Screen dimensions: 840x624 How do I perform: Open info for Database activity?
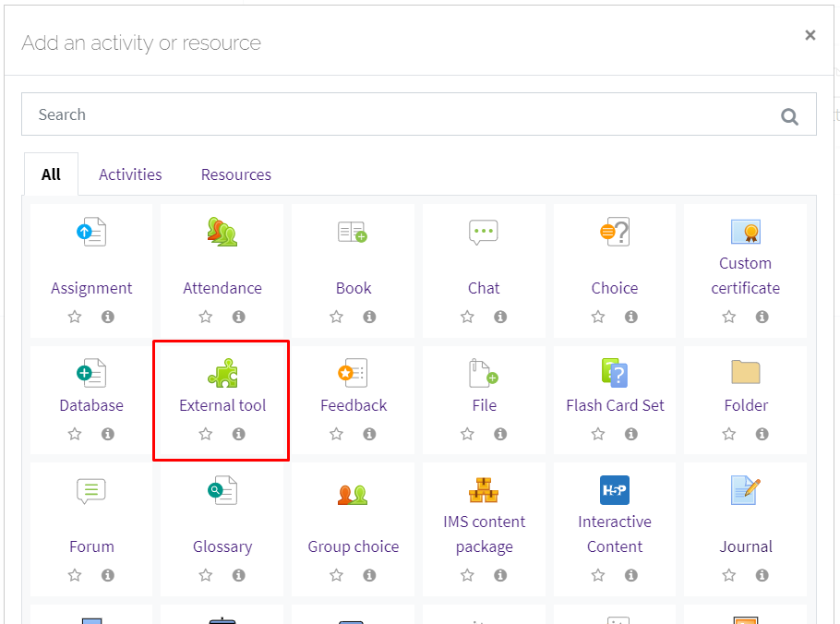(x=108, y=434)
